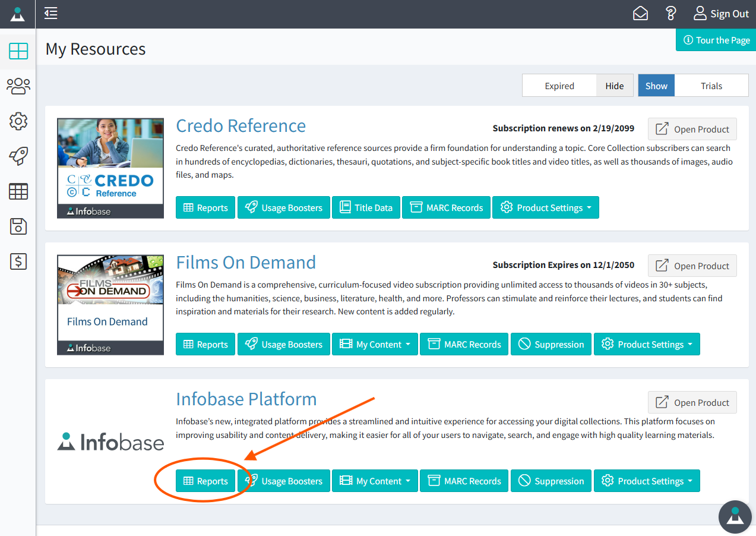Screen dimensions: 756x536
Task: Click the rocket icon in the sidebar
Action: click(x=18, y=156)
